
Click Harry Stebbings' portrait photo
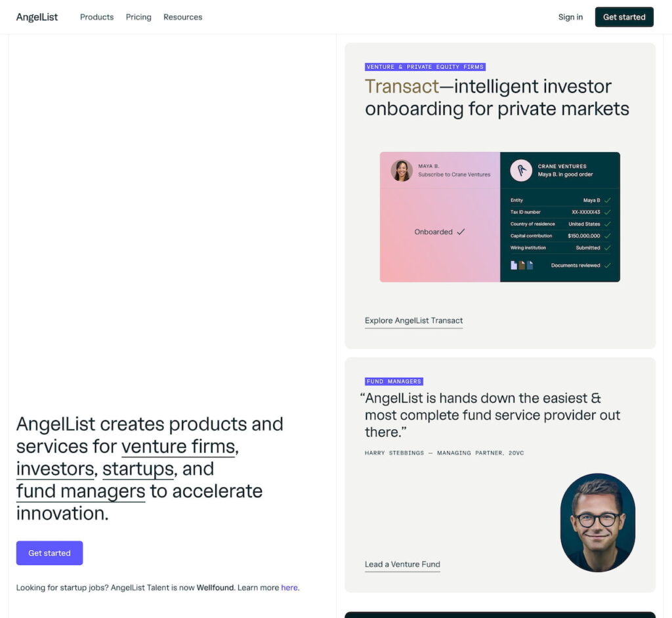click(x=597, y=523)
